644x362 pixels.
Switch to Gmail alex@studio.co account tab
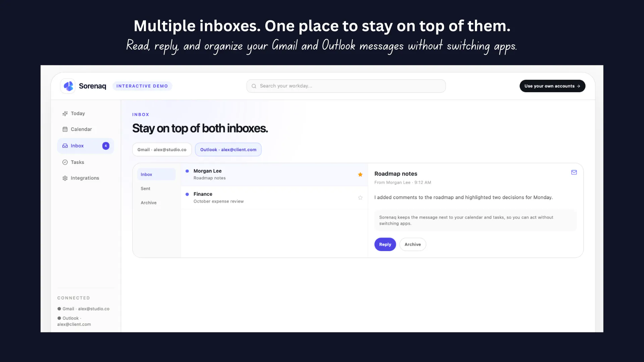pyautogui.click(x=162, y=149)
